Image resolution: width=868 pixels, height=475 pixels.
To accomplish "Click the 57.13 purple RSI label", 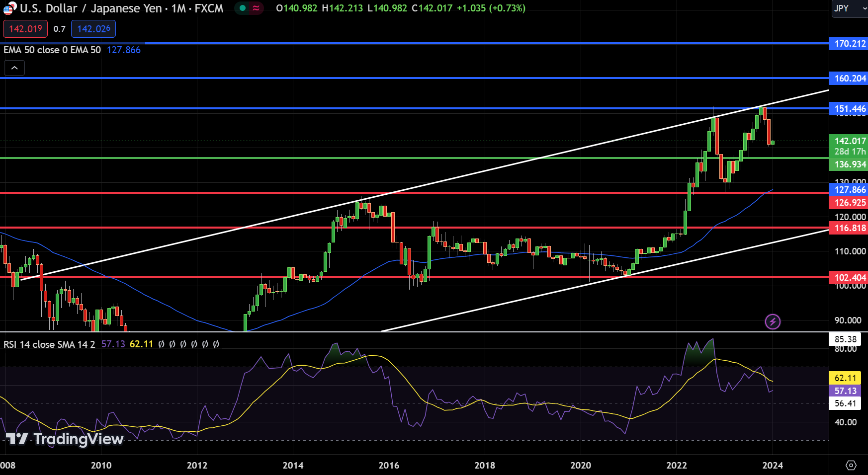I will (845, 391).
